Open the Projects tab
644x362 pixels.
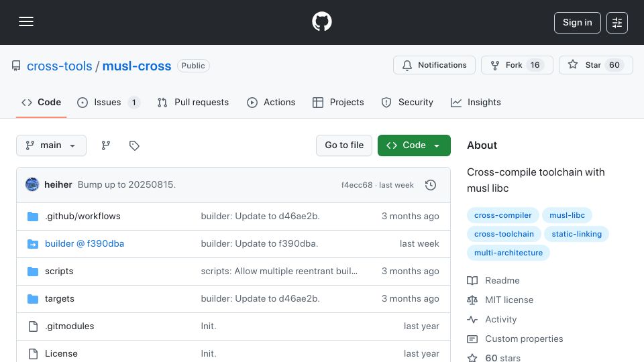coord(338,102)
